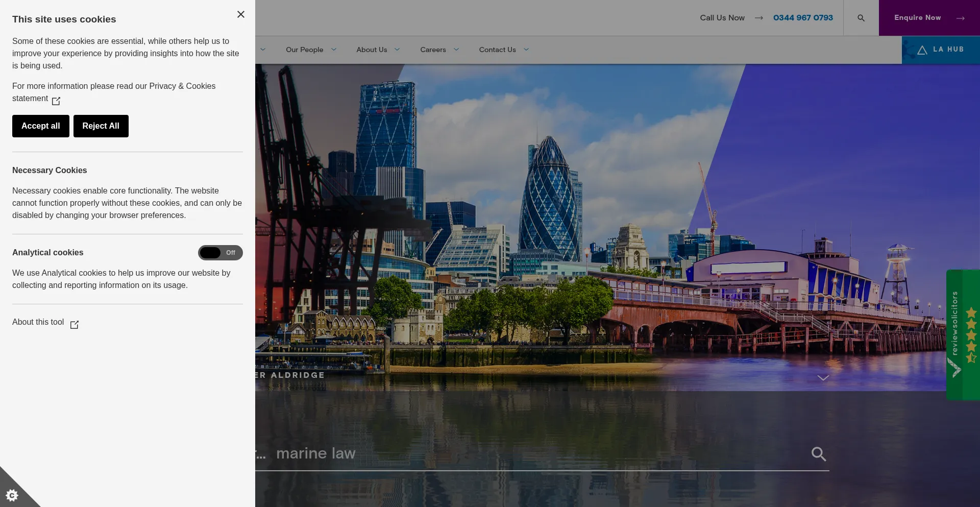The height and width of the screenshot is (507, 980).
Task: Call the 0344 967 0793 phone link
Action: click(x=803, y=18)
